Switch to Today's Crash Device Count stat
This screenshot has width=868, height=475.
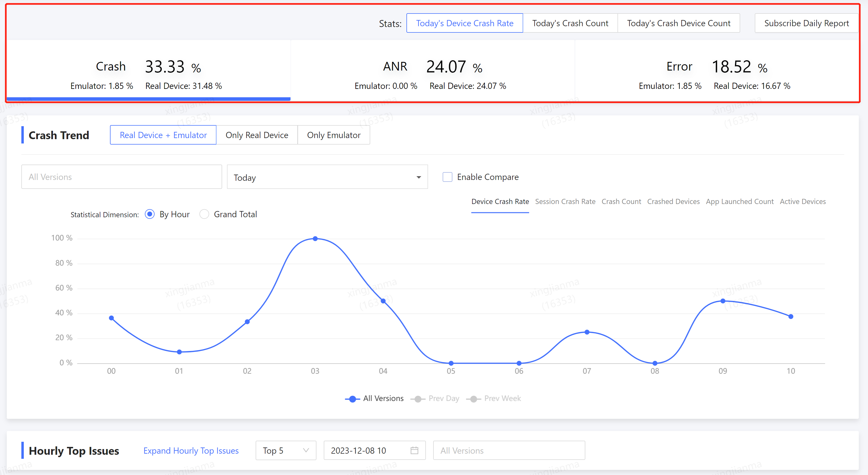(x=679, y=23)
